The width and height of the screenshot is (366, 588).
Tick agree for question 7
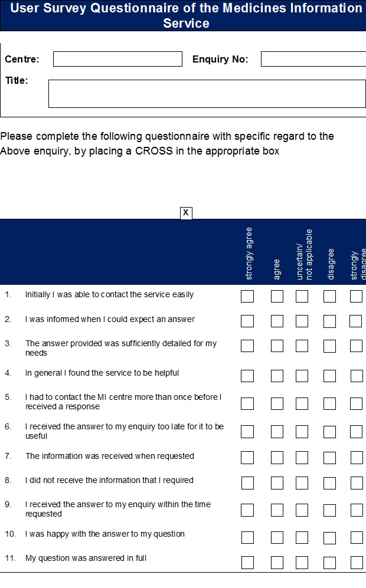click(x=277, y=458)
